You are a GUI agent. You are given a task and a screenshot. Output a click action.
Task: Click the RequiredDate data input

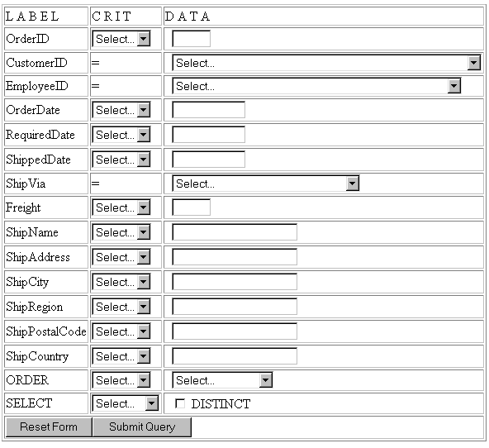(209, 135)
